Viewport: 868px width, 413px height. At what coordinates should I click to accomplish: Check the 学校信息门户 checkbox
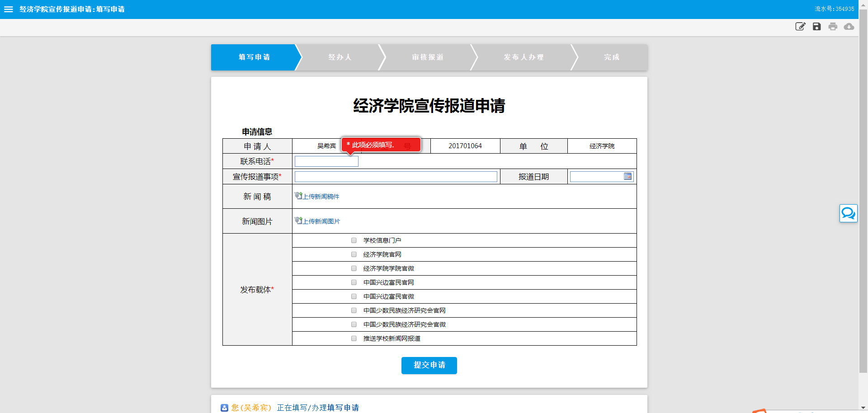pyautogui.click(x=354, y=240)
